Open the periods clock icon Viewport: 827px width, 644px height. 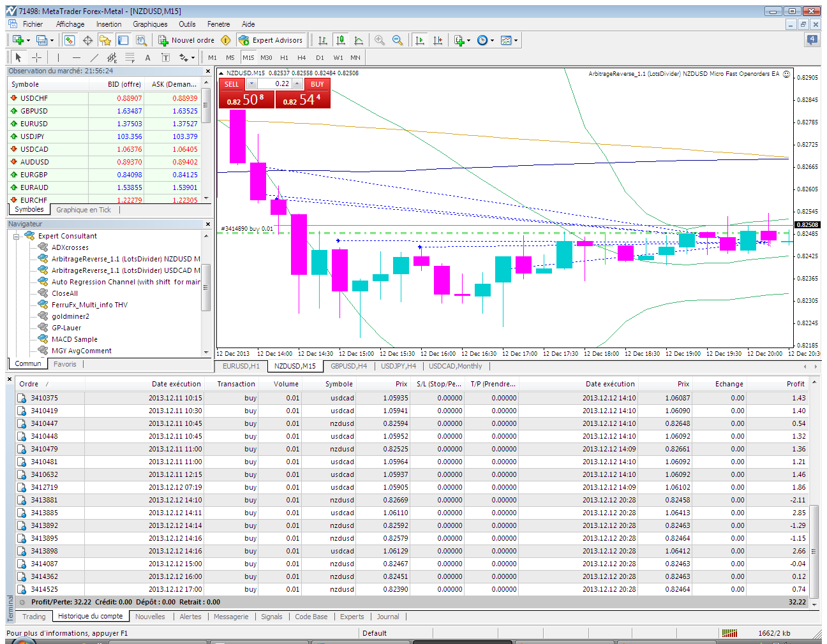[x=482, y=40]
